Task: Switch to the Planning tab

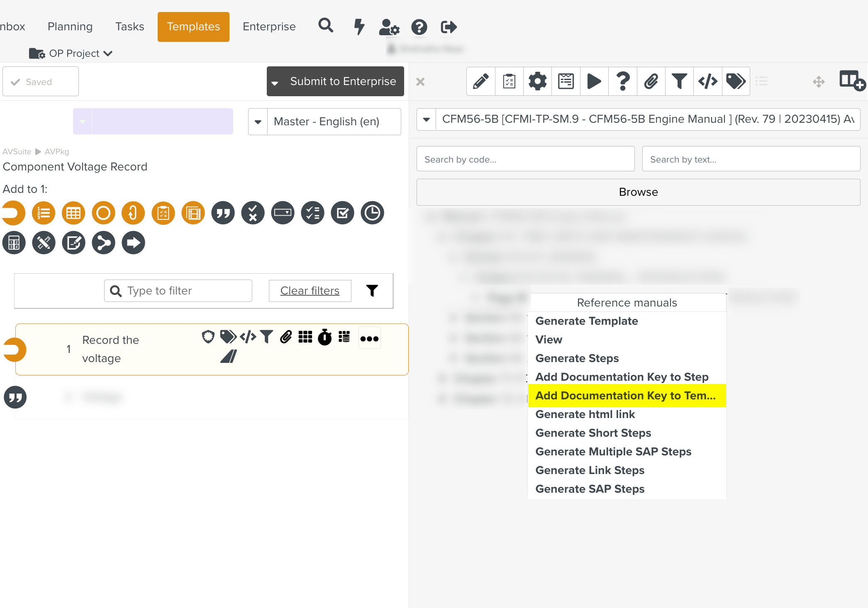Action: pos(70,27)
